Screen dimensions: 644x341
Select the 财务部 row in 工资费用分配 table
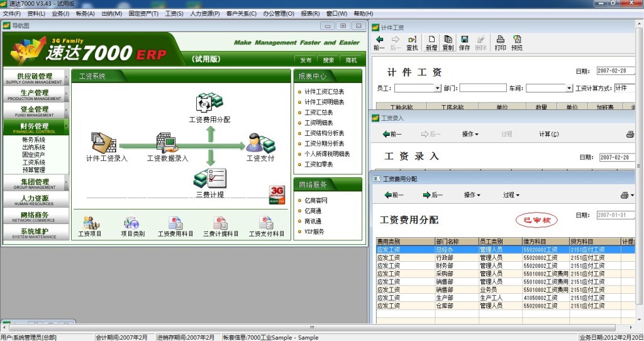[x=506, y=266]
